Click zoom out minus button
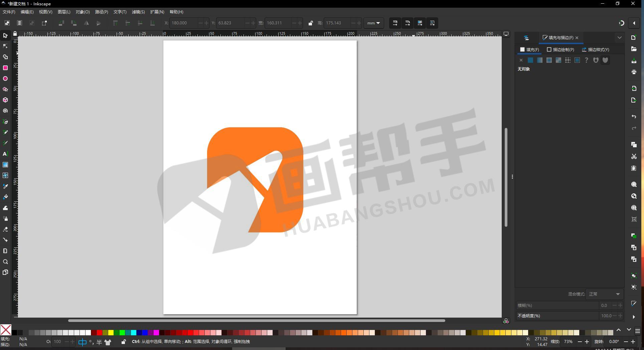Screen dimensions: 644x350 click(580, 342)
